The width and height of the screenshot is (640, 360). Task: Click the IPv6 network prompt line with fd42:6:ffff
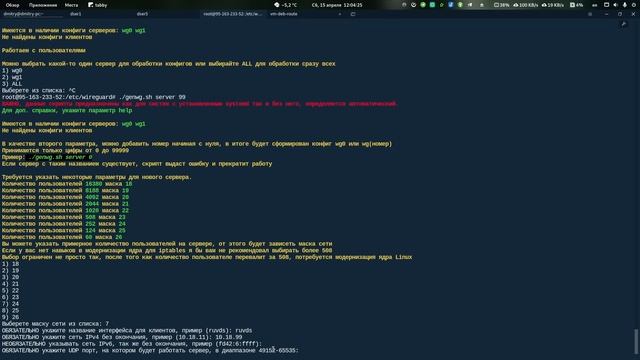(x=132, y=344)
